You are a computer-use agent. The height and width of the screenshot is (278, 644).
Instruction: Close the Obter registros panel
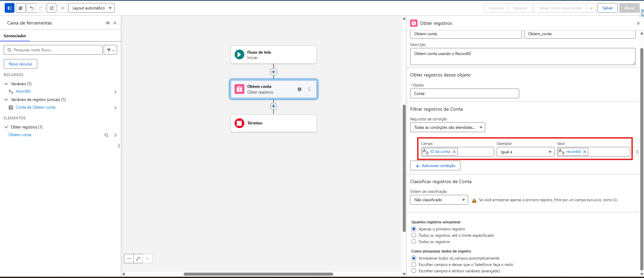[638, 23]
